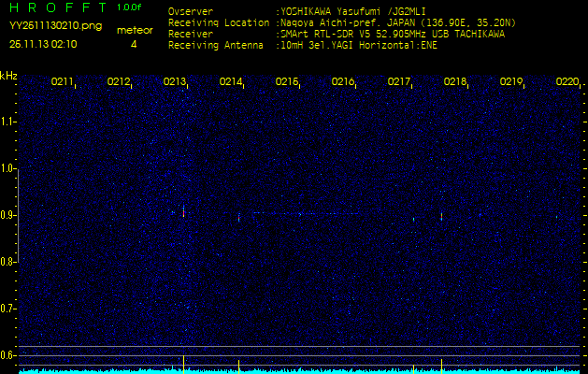Click the yellow detection marker before 0218
The width and height of the screenshot is (588, 374).
point(442,365)
